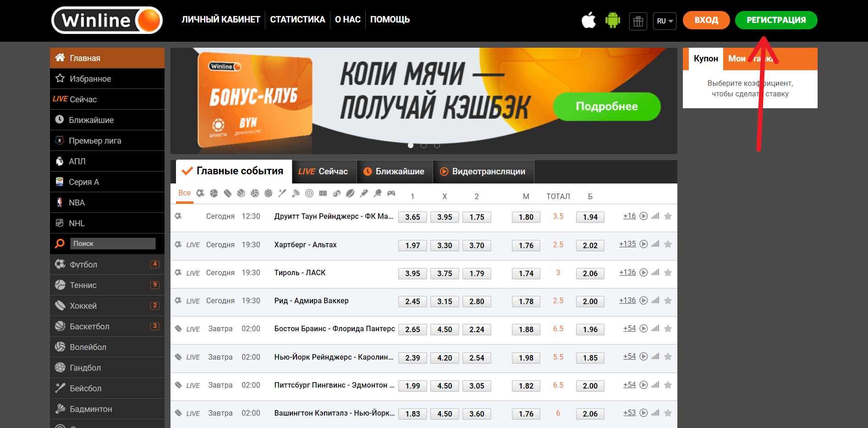
Task: Open video stream for Хартберг - Альтах
Action: (643, 244)
